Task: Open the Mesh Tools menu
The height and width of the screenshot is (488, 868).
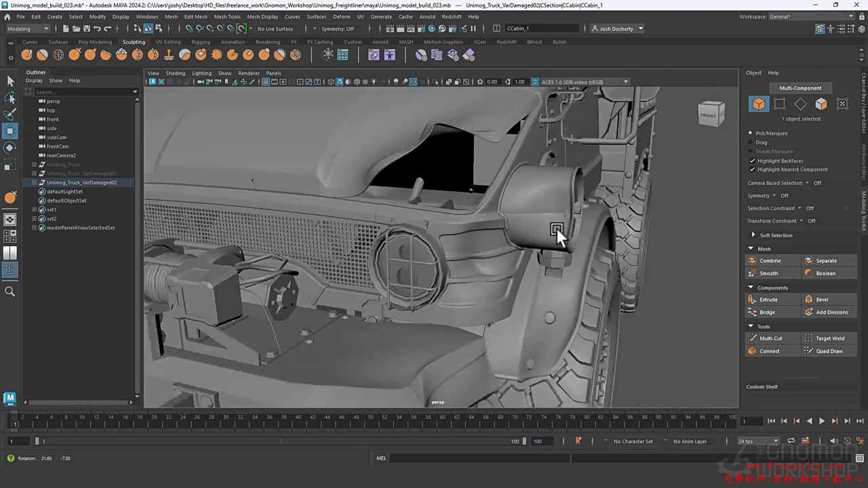Action: click(x=227, y=16)
